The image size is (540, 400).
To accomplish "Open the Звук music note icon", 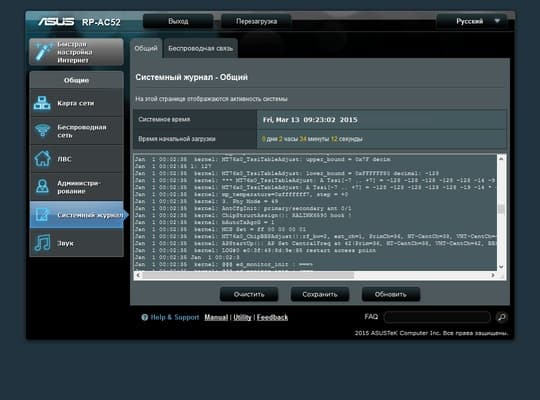I will 42,243.
